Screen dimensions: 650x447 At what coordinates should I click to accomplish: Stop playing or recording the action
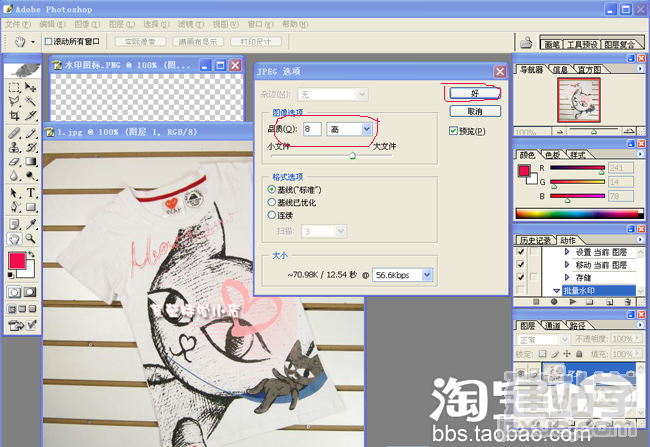click(536, 302)
